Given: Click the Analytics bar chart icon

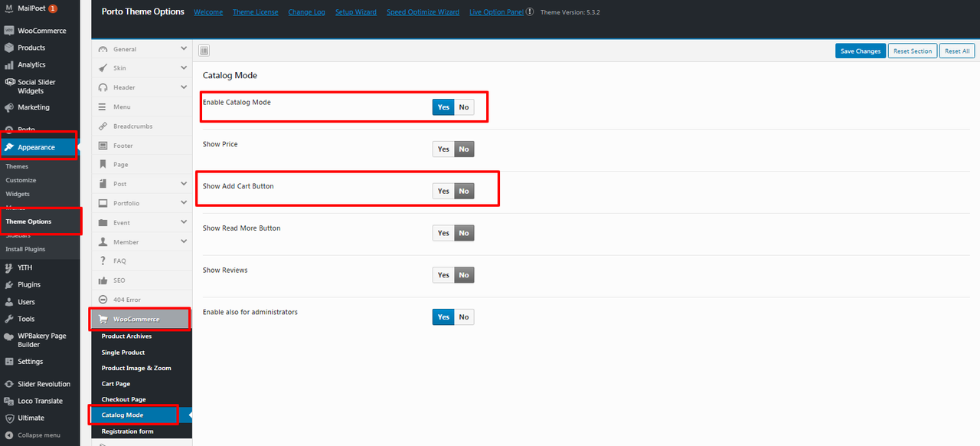Looking at the screenshot, I should pyautogui.click(x=9, y=64).
